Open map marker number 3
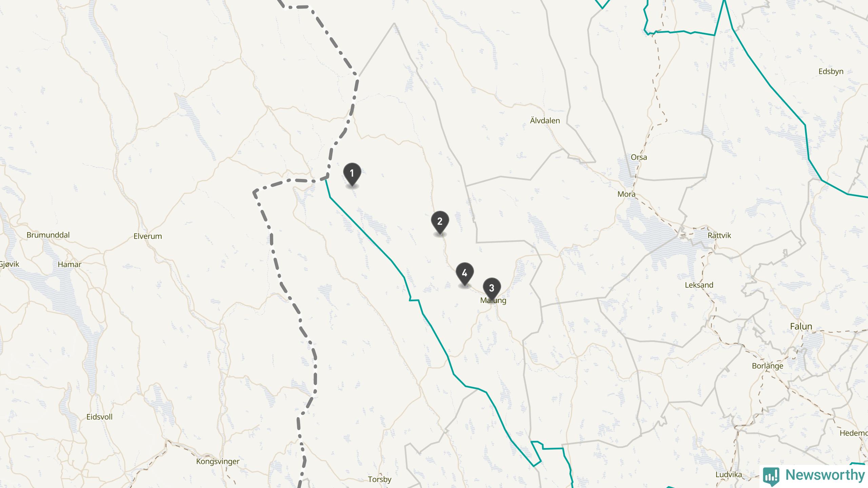Screen dimensions: 868x488 (x=492, y=289)
